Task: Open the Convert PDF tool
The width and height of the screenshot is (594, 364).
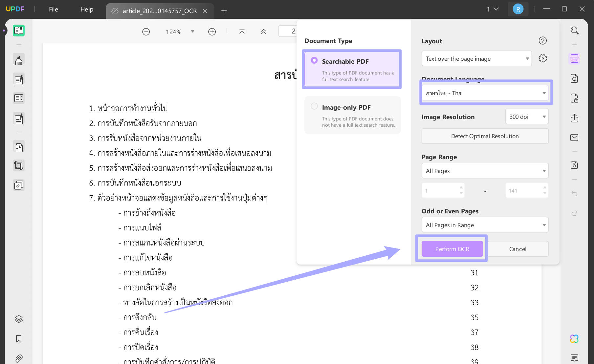Action: click(x=575, y=78)
